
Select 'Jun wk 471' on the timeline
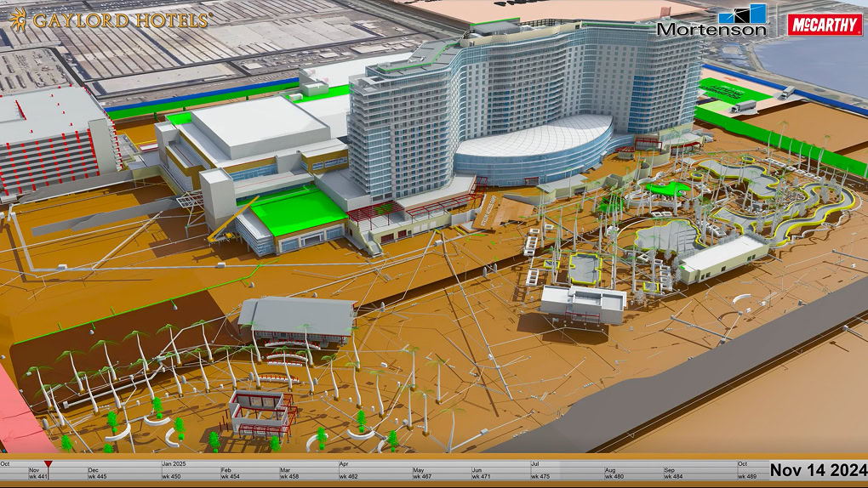tap(481, 473)
